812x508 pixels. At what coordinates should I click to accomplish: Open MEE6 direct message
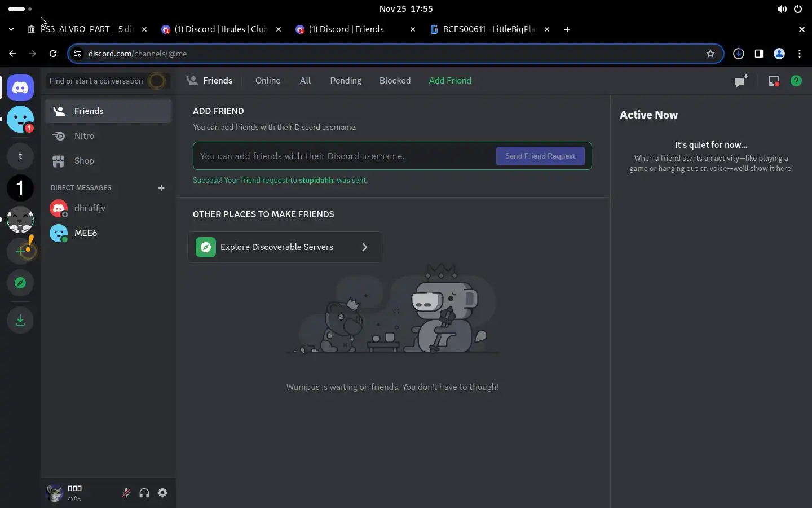pos(108,233)
